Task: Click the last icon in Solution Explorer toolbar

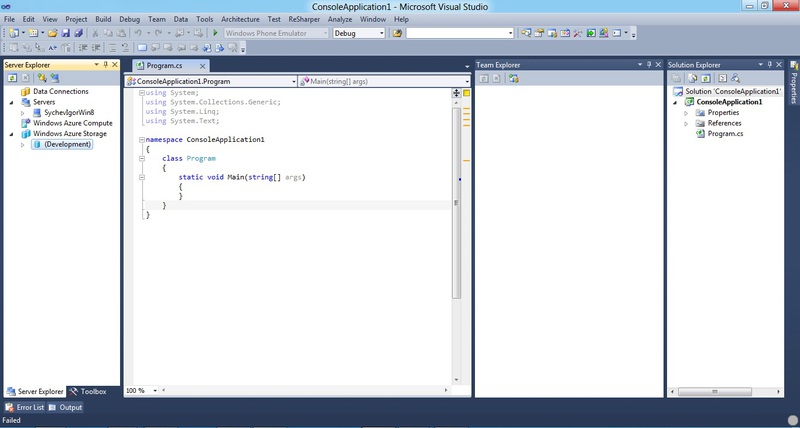Action: click(x=735, y=79)
